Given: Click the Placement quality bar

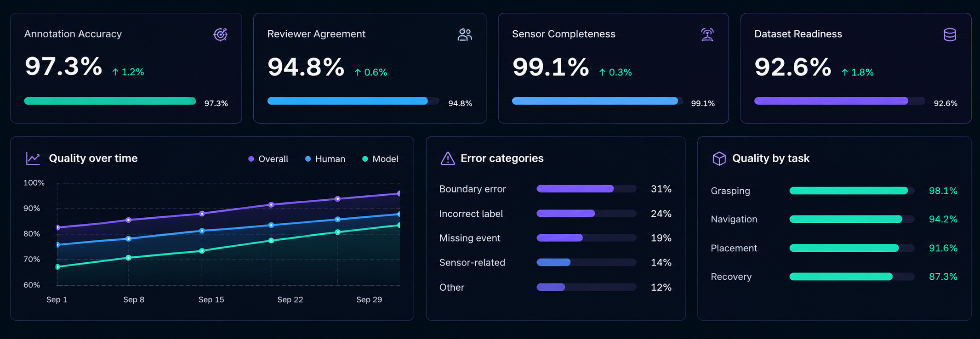Looking at the screenshot, I should (852, 248).
